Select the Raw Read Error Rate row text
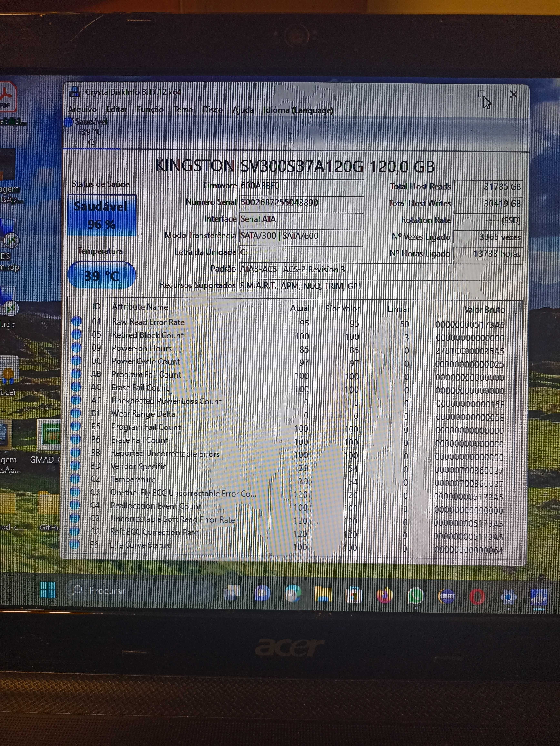The height and width of the screenshot is (746, 560). pyautogui.click(x=148, y=322)
